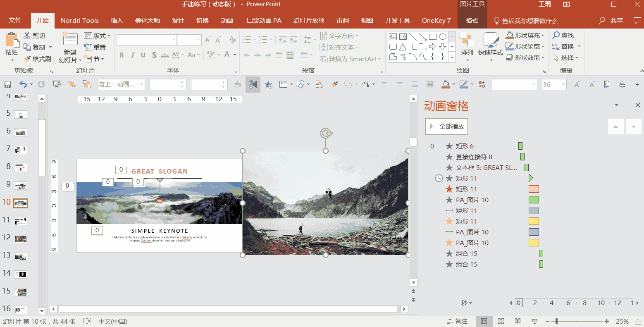Open the OneKey 7 tab
644x327 pixels.
point(436,20)
